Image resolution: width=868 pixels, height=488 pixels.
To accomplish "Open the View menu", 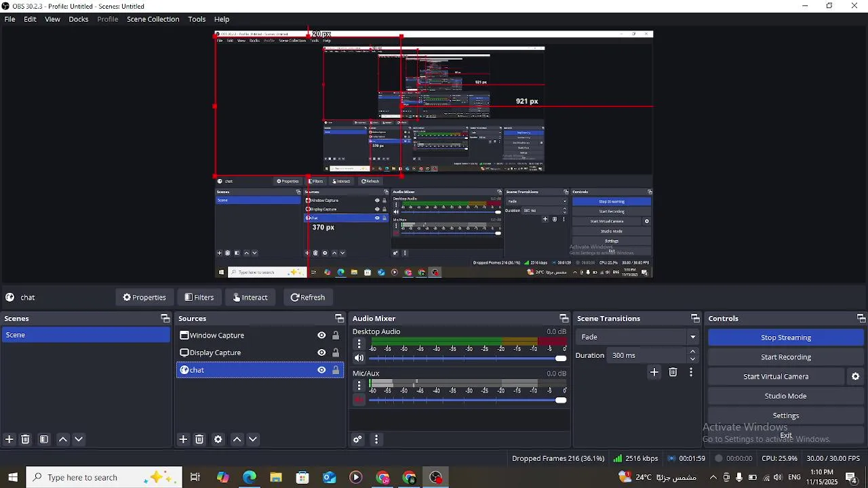I will click(x=52, y=19).
